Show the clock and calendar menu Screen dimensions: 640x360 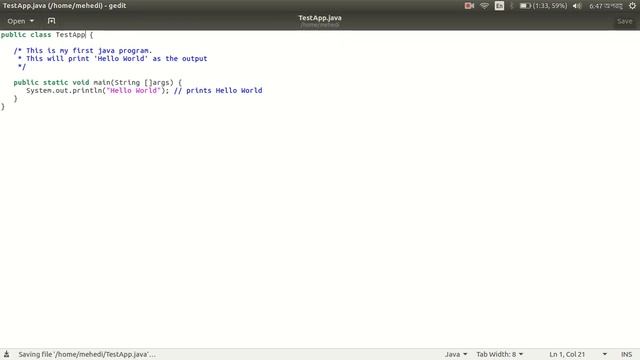606,6
